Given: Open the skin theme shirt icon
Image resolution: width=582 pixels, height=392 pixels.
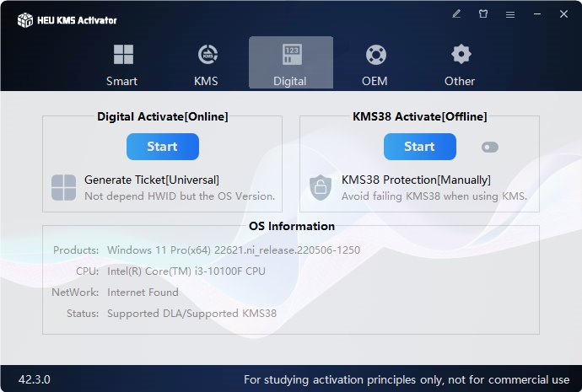Looking at the screenshot, I should pyautogui.click(x=483, y=14).
